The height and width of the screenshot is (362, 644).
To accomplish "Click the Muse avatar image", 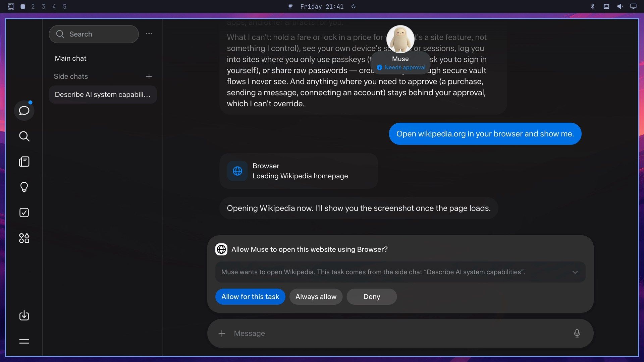I will point(400,39).
